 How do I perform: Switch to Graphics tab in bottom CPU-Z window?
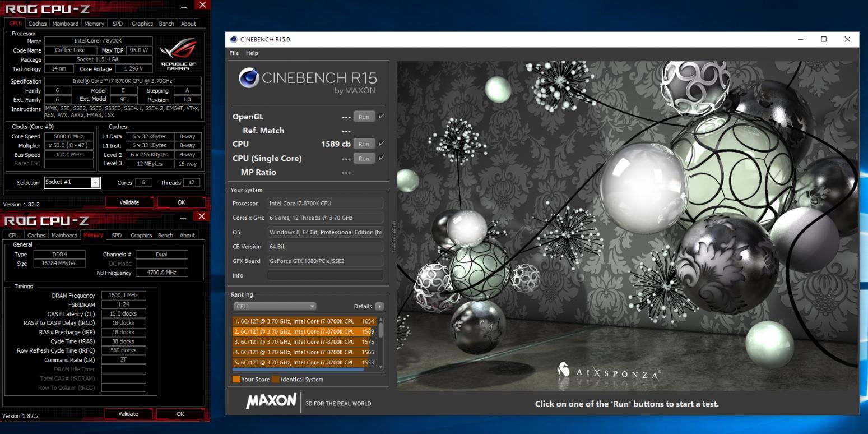pos(141,235)
